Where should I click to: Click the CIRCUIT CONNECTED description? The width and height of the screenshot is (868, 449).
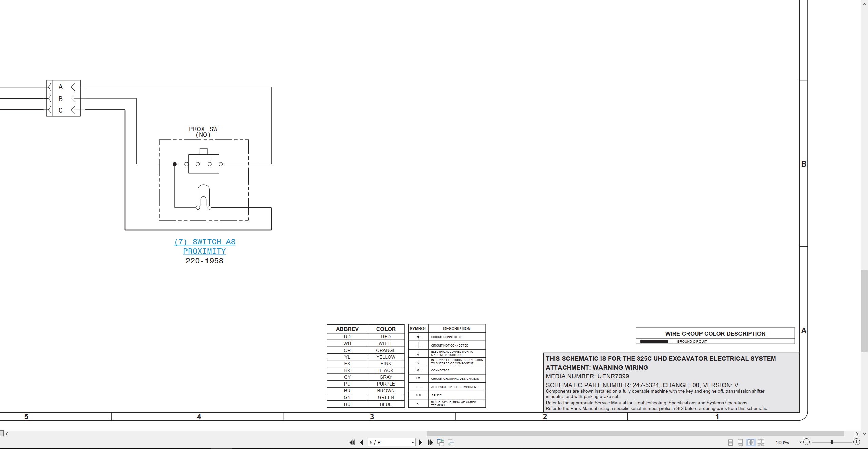coord(446,337)
